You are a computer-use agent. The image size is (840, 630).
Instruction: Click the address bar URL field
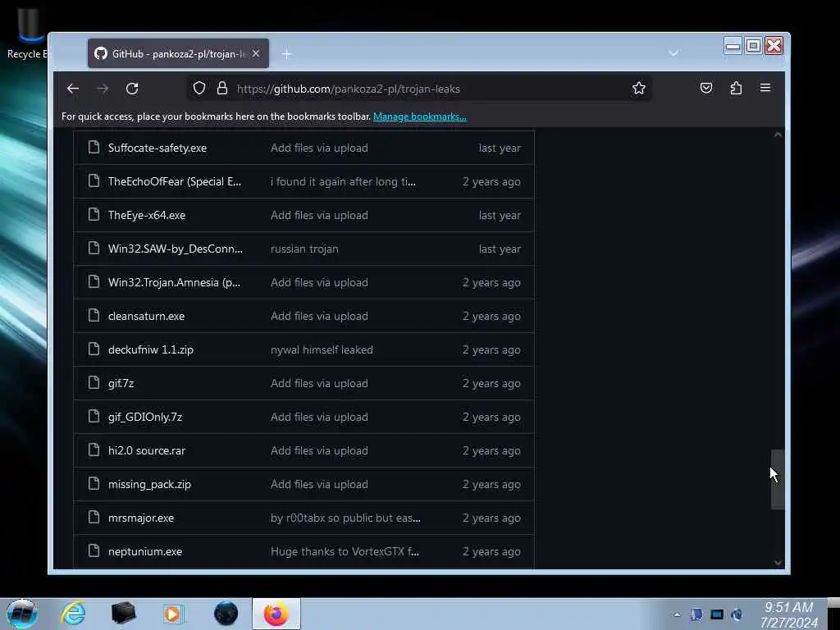tap(418, 89)
